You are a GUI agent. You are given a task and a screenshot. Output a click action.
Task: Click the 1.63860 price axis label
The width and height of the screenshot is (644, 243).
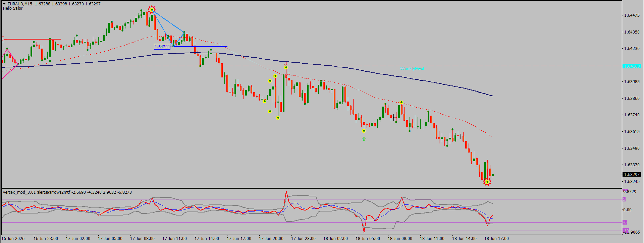coord(632,99)
